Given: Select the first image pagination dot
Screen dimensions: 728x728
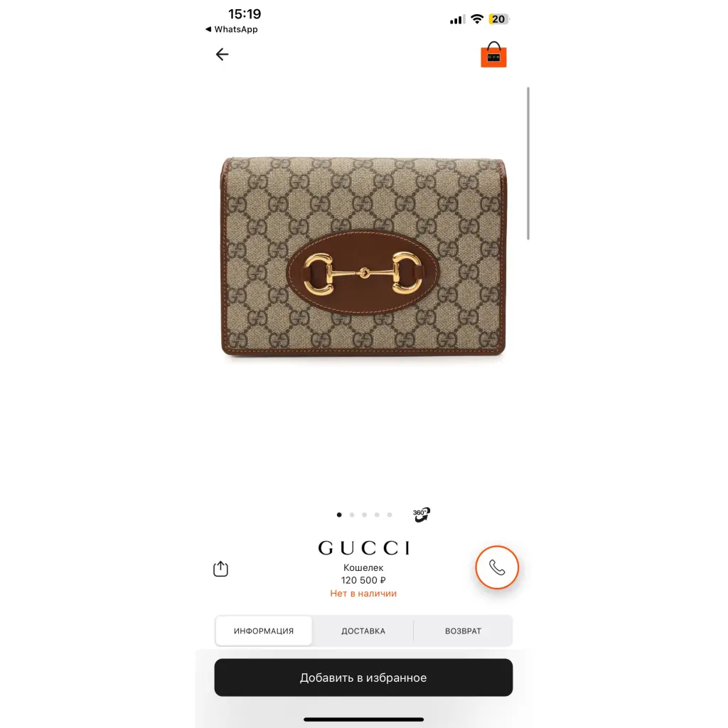Looking at the screenshot, I should [x=339, y=515].
